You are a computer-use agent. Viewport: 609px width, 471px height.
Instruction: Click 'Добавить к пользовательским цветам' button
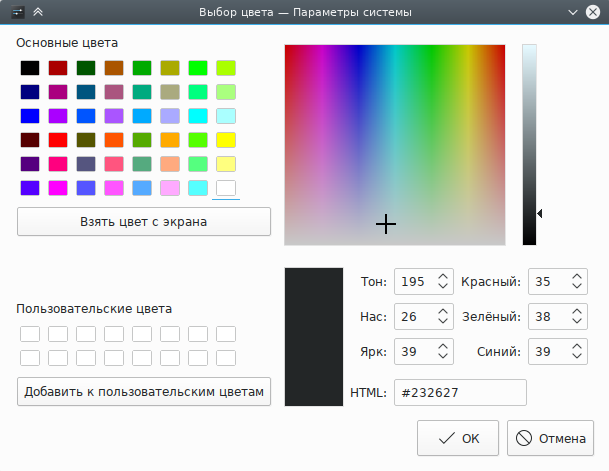point(144,392)
